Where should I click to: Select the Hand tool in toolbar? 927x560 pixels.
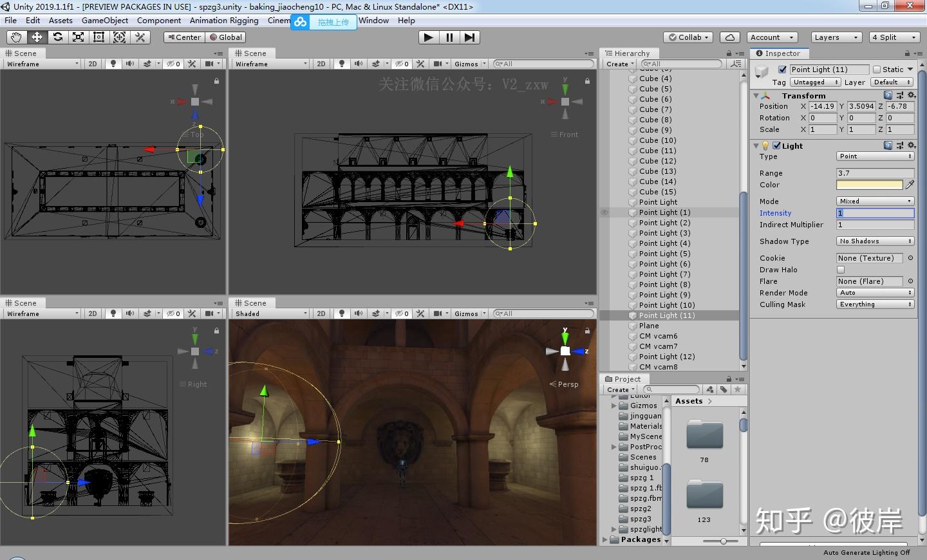(x=16, y=37)
